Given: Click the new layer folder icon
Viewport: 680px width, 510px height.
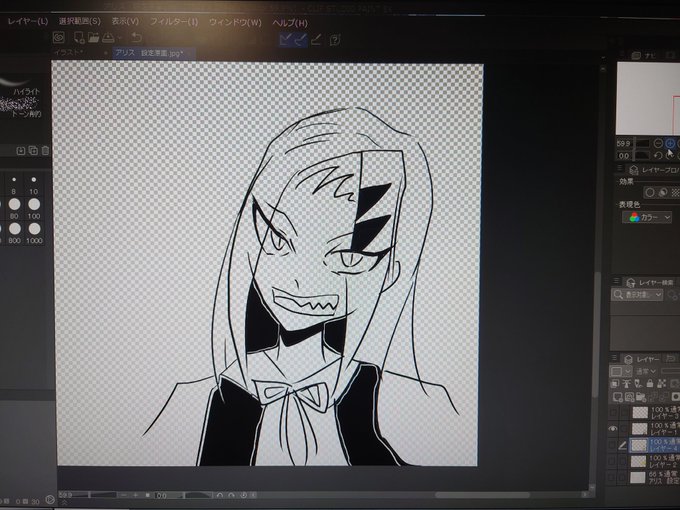Looking at the screenshot, I should [x=641, y=397].
